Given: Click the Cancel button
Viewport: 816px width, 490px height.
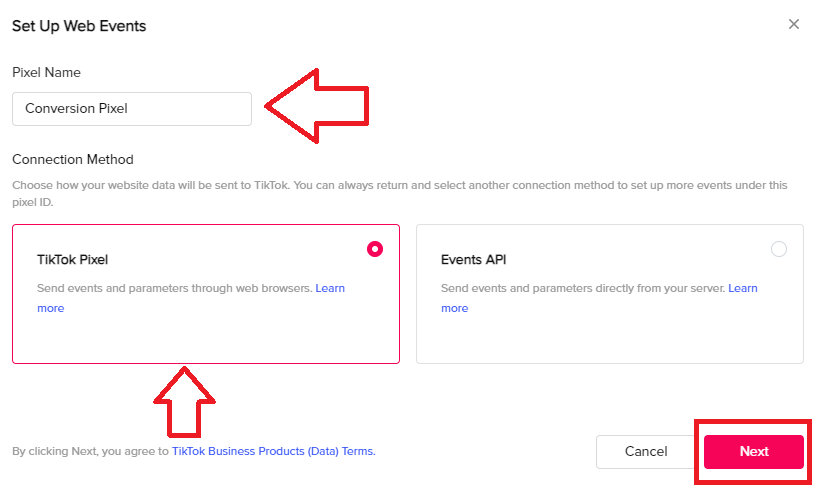Looking at the screenshot, I should point(646,452).
